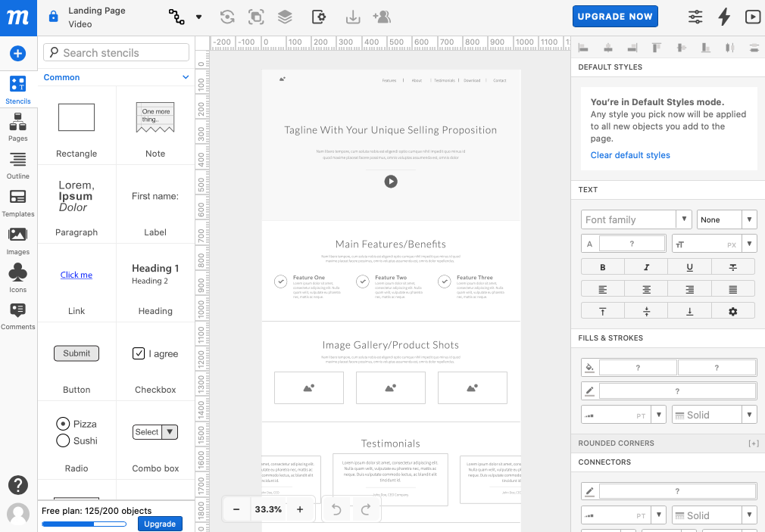Click the Moqups logo icon
765x532 pixels.
click(18, 17)
